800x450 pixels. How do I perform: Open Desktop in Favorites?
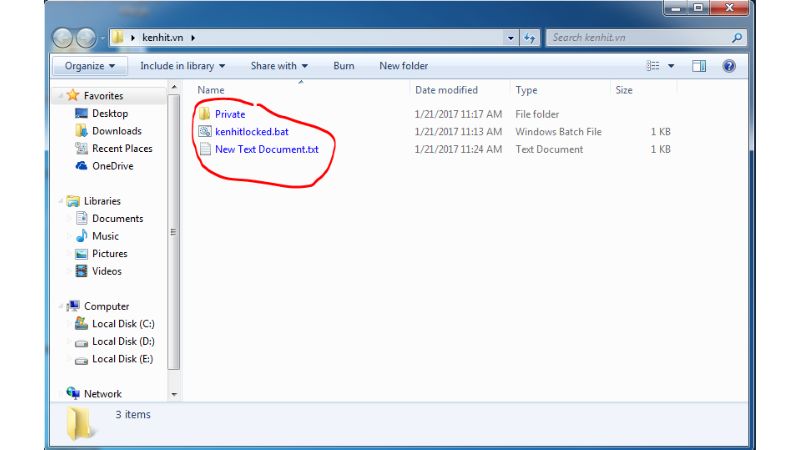pos(110,113)
